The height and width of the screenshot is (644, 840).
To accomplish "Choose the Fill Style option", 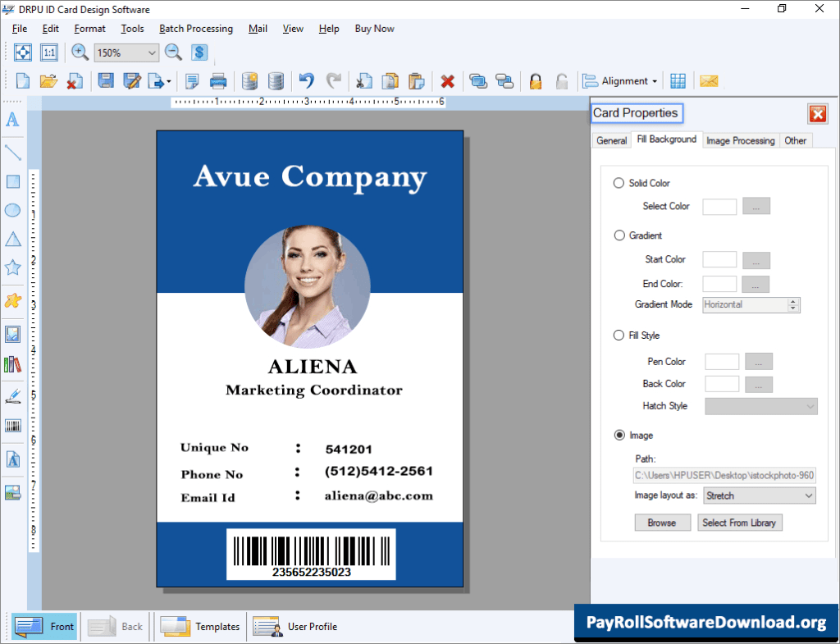I will 619,335.
